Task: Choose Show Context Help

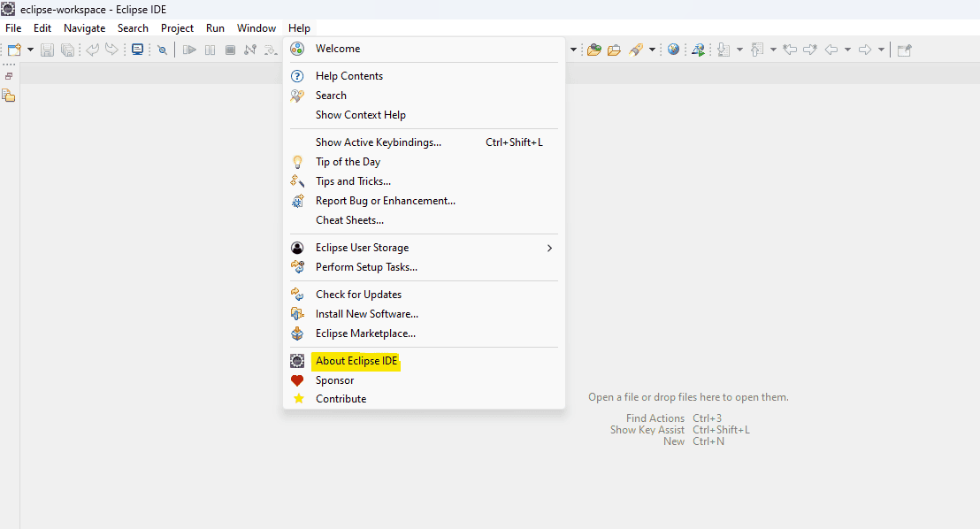Action: click(424, 115)
